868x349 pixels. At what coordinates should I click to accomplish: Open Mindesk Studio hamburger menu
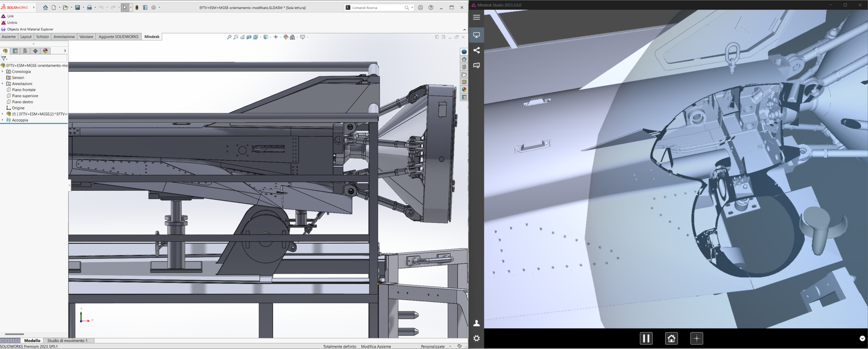[476, 17]
